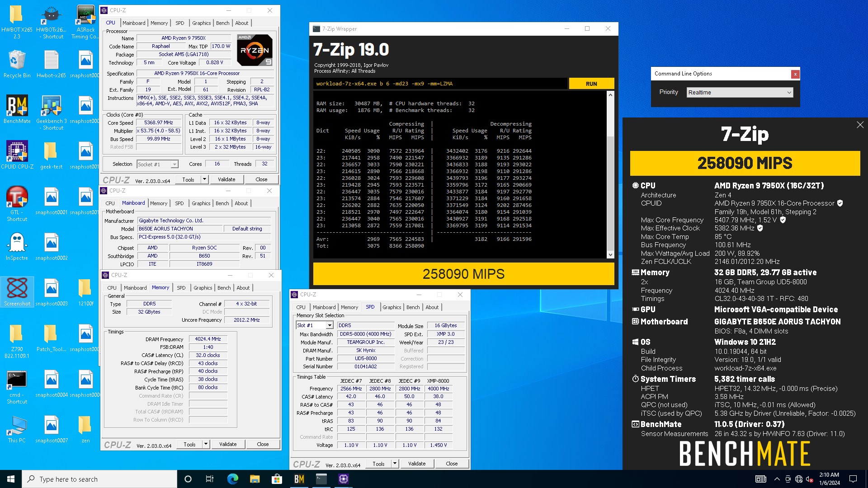Open Patch_Tool folder icon
This screenshot has width=868, height=488.
(52, 338)
